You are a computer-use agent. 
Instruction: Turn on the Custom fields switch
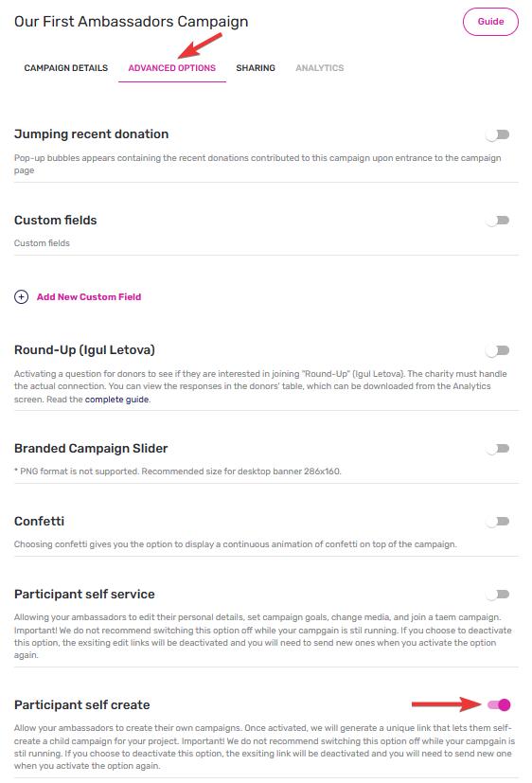(498, 221)
